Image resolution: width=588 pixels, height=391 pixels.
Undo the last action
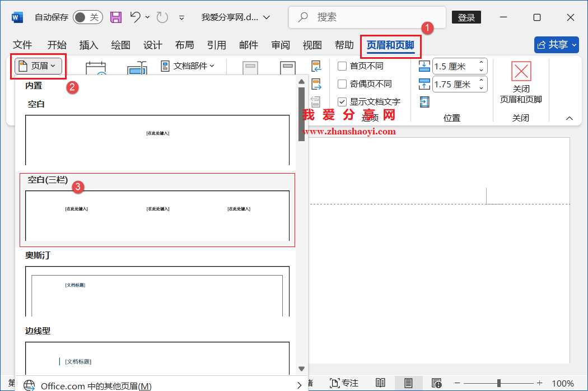(136, 17)
